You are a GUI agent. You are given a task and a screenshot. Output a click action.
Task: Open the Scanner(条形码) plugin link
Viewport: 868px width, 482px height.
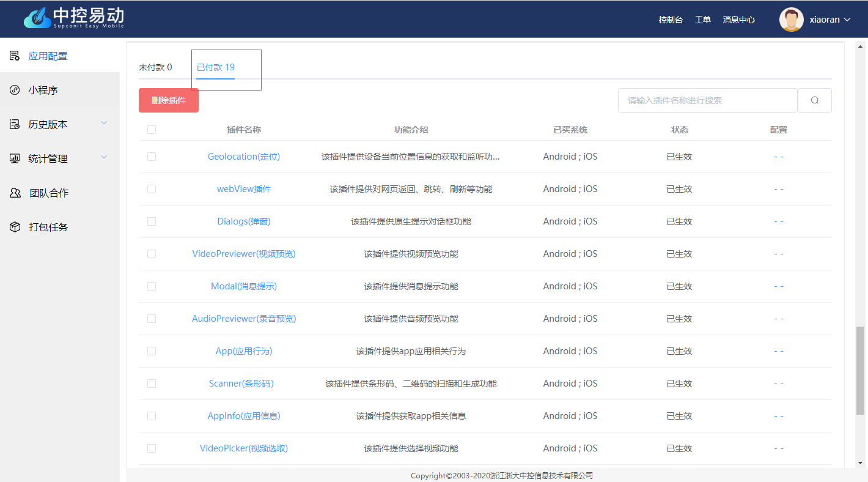click(x=241, y=384)
